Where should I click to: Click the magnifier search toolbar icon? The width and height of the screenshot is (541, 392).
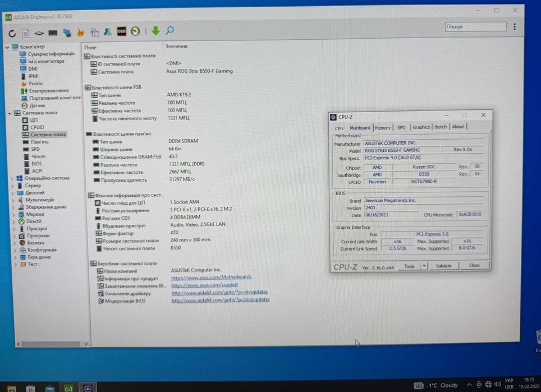(x=169, y=30)
